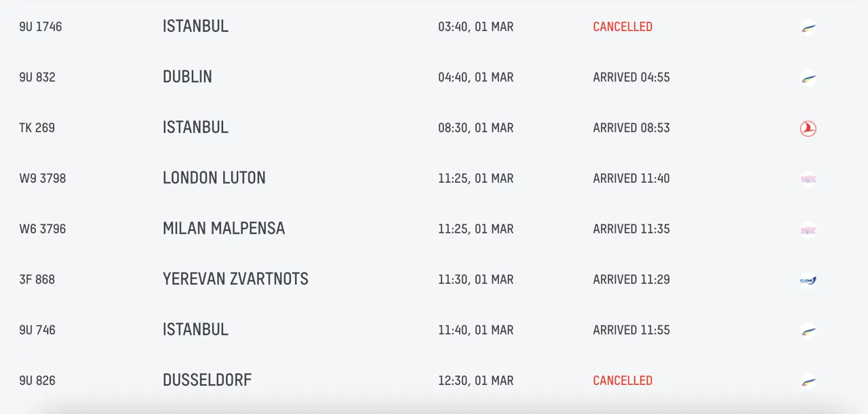The width and height of the screenshot is (868, 414).
Task: Click CANCELLED status of Dusseldorf flight
Action: 623,381
